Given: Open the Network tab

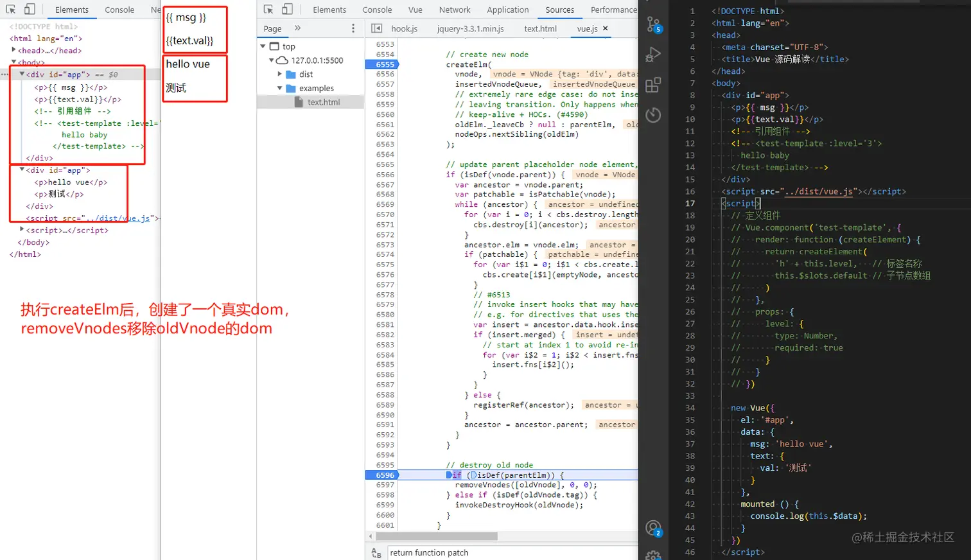Looking at the screenshot, I should (x=455, y=10).
